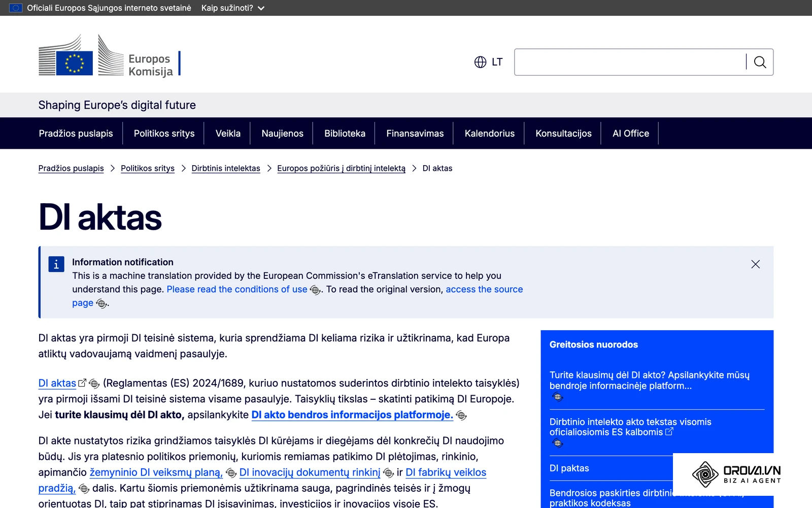
Task: Go to 'Konsultacijos' in the navigation
Action: (x=564, y=133)
